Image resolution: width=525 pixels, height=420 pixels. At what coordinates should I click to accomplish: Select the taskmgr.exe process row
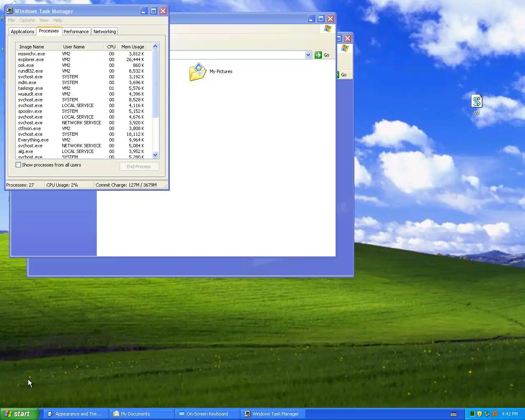click(84, 88)
